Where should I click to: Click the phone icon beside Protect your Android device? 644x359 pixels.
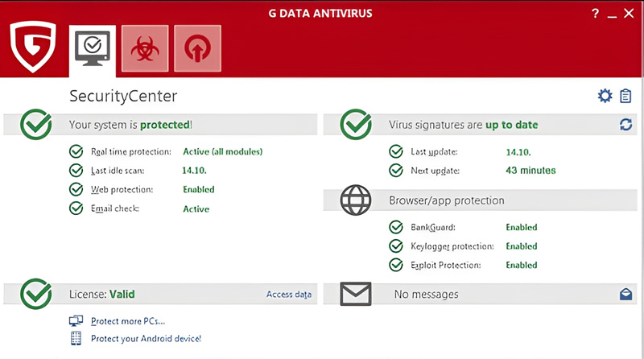[76, 338]
